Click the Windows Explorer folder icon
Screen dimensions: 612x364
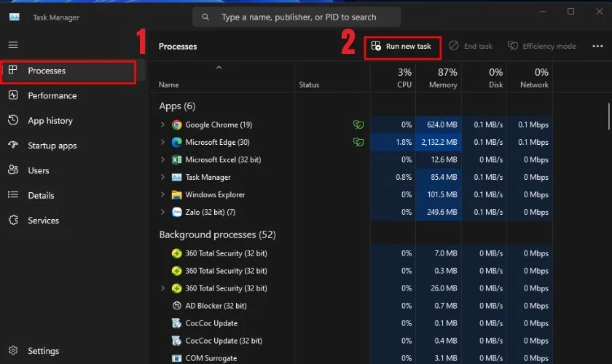[177, 194]
